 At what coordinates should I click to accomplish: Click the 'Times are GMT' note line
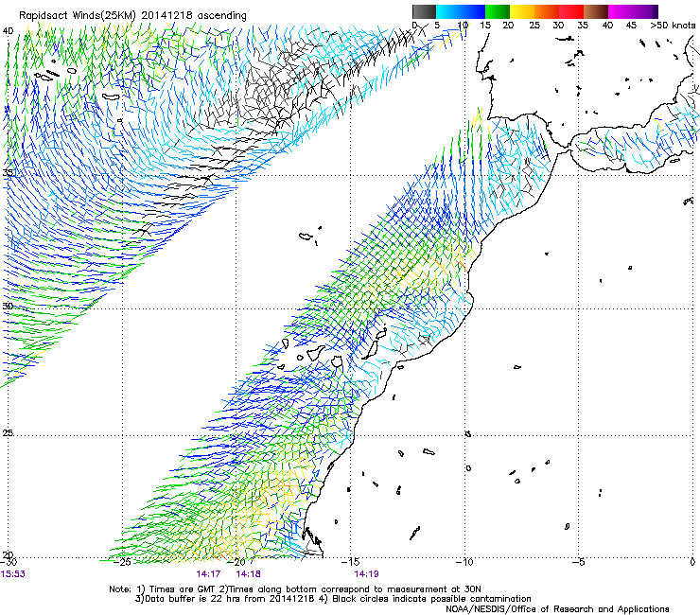click(295, 589)
